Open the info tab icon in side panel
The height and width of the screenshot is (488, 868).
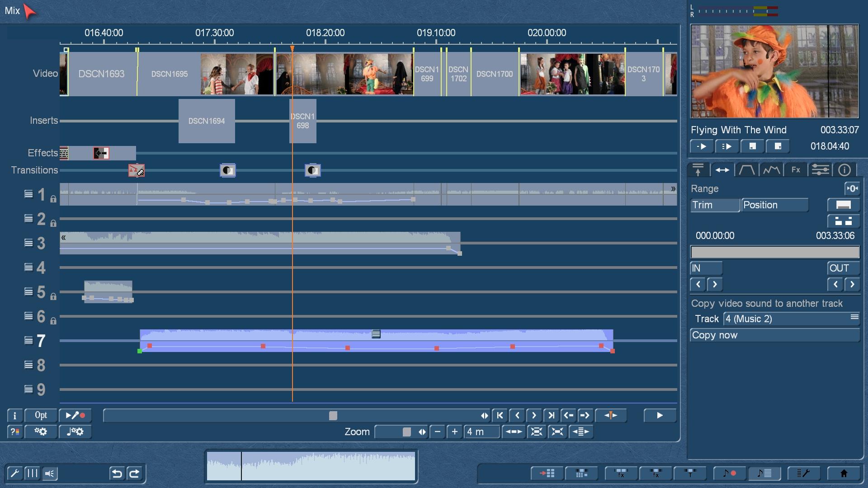[x=844, y=170]
